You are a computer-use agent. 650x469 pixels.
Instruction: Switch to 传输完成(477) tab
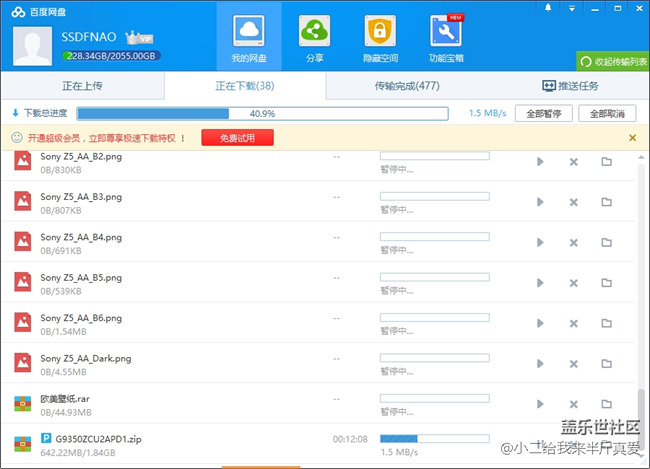[406, 86]
